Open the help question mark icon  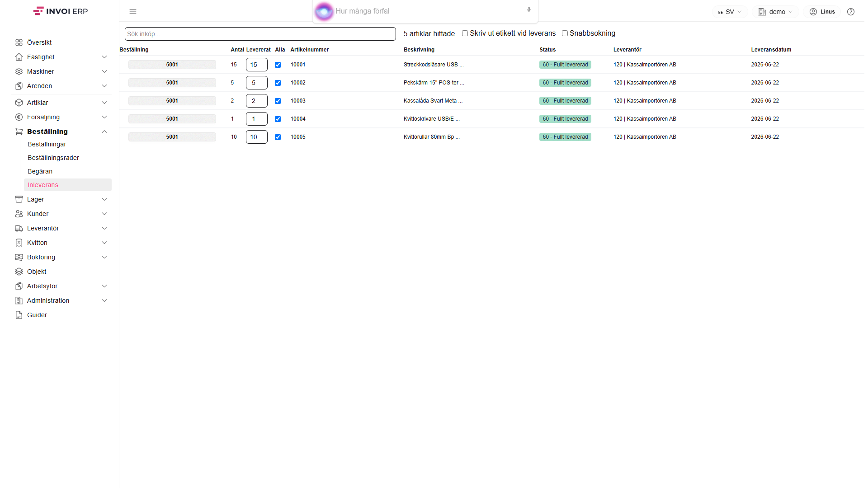click(x=851, y=12)
